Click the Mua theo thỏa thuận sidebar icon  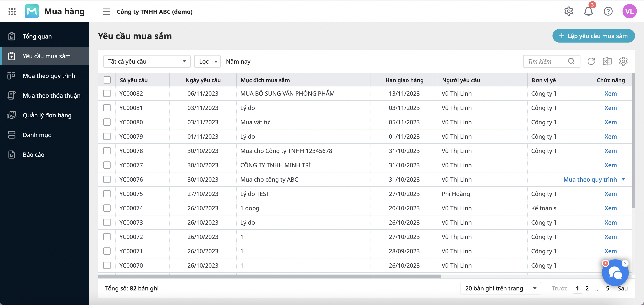[x=11, y=95]
